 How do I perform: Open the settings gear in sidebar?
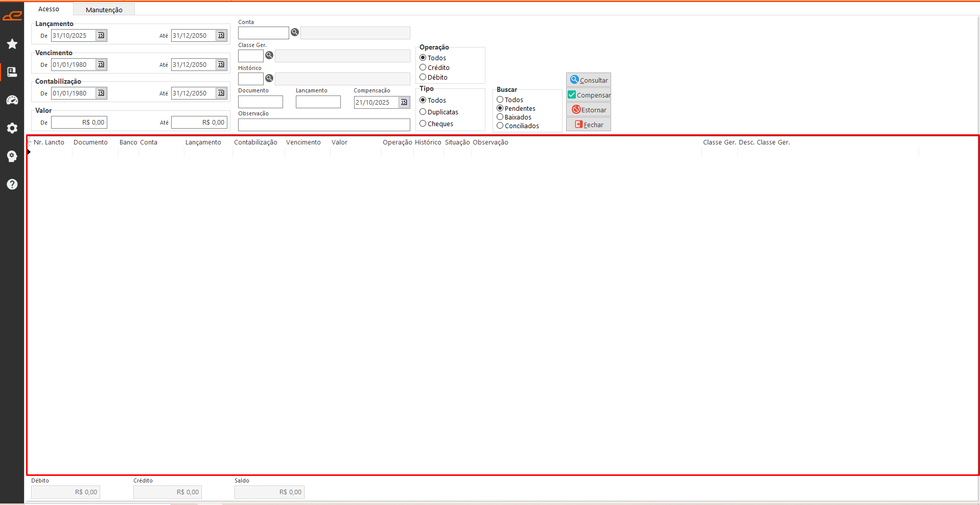coord(12,128)
